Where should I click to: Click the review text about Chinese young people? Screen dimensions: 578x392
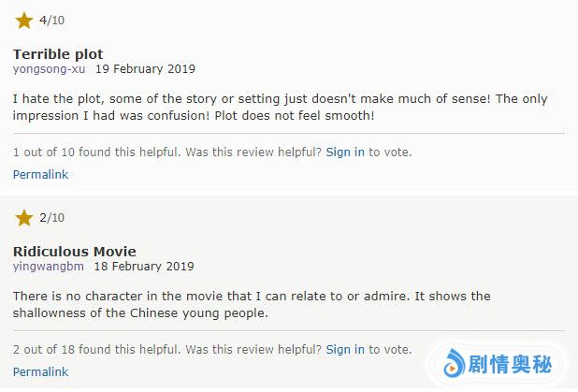(252, 304)
